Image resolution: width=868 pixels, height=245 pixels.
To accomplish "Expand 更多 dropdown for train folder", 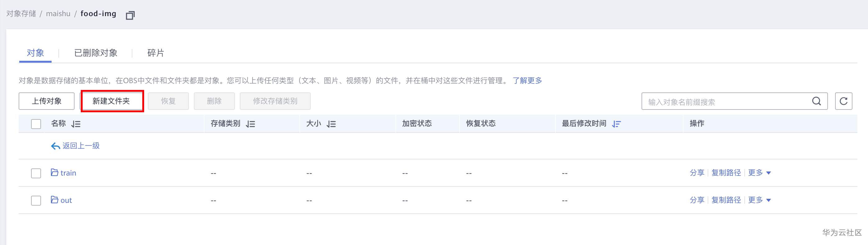I will click(x=759, y=173).
